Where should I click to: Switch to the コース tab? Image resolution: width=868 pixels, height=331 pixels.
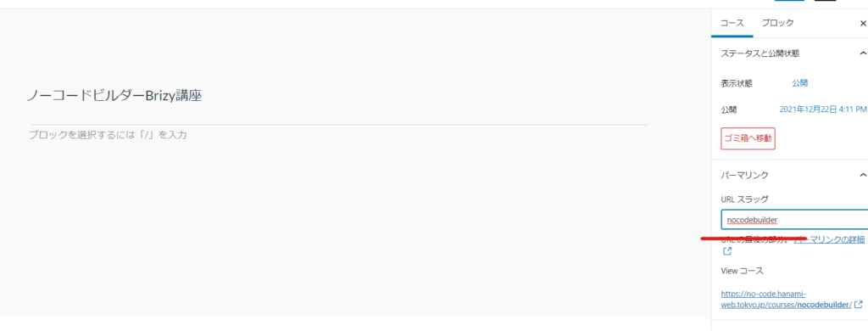[x=732, y=23]
